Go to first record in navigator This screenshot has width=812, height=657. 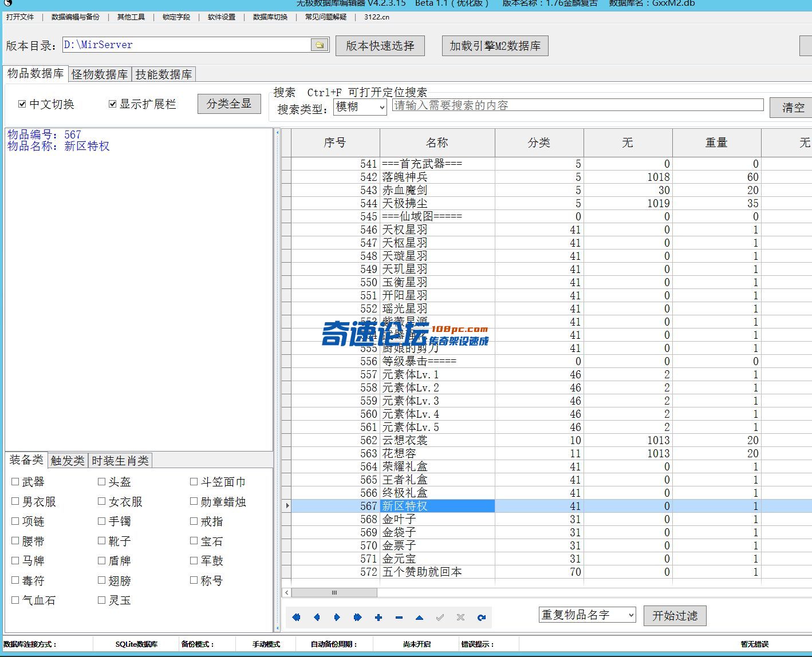[x=296, y=618]
